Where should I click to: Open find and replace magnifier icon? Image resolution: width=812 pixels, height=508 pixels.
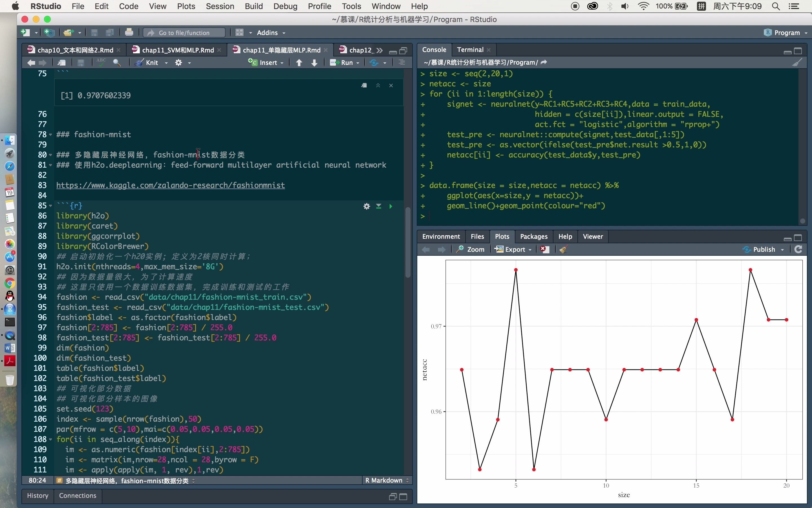point(117,62)
